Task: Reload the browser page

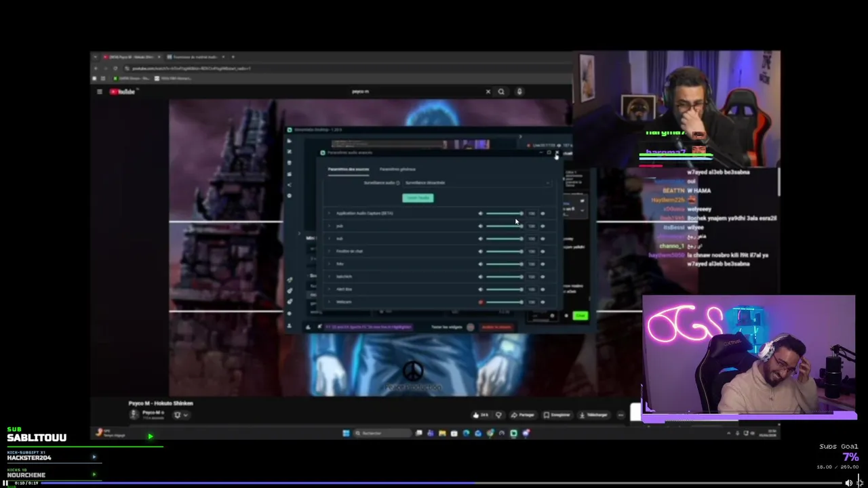Action: [x=115, y=68]
